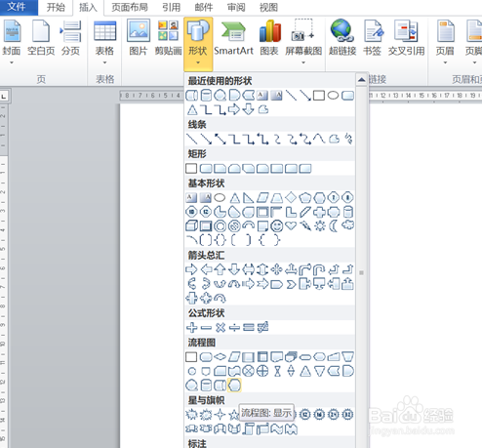
Task: Switch to the 审阅 tab
Action: pyautogui.click(x=236, y=7)
